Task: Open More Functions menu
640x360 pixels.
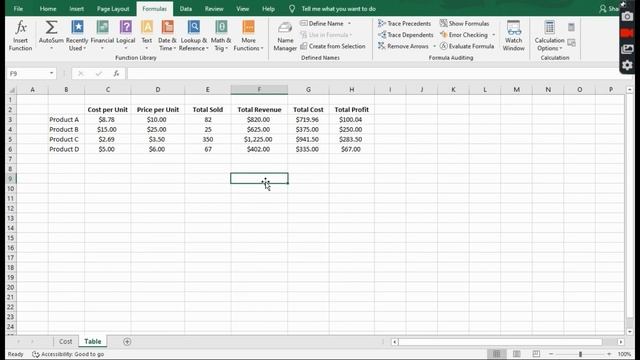Action: (248, 36)
